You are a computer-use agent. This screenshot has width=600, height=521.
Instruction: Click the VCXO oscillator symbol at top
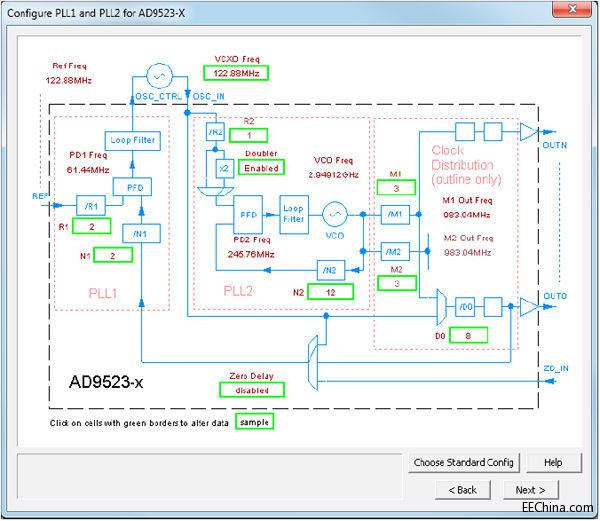pyautogui.click(x=161, y=76)
